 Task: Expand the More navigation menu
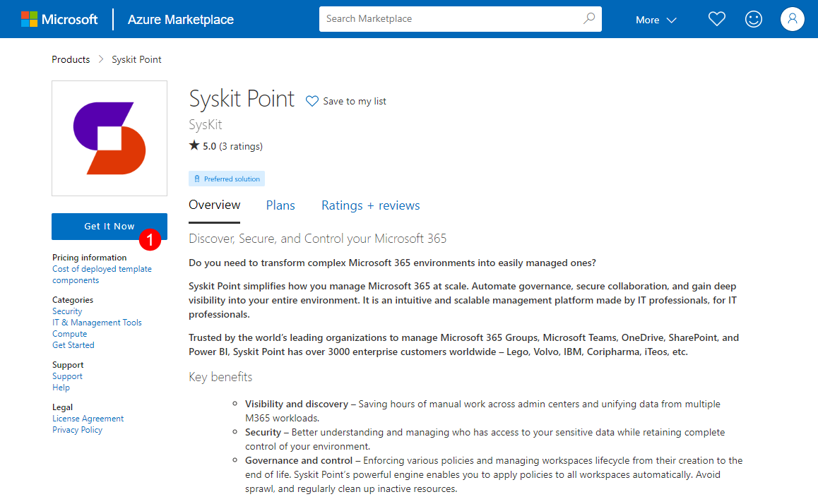click(654, 19)
